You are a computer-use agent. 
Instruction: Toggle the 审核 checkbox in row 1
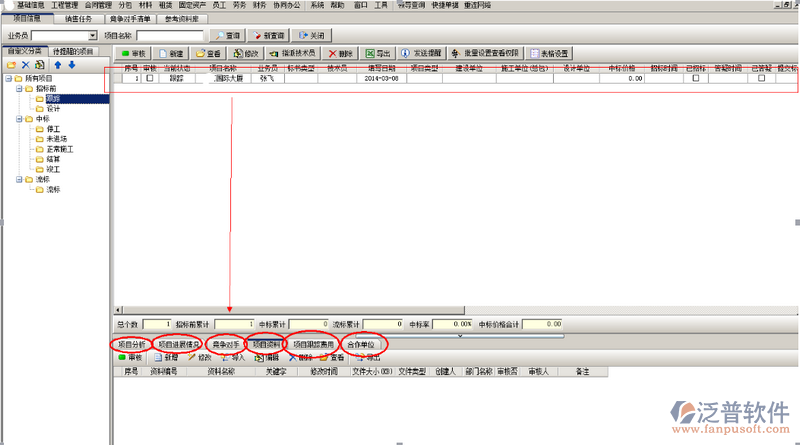coord(149,78)
